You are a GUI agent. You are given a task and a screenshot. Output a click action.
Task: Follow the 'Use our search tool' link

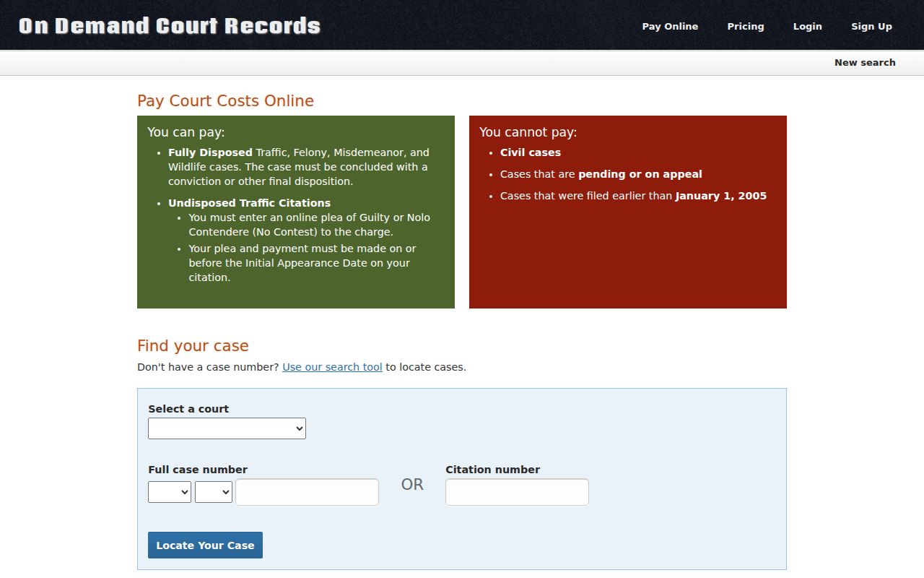pos(332,367)
